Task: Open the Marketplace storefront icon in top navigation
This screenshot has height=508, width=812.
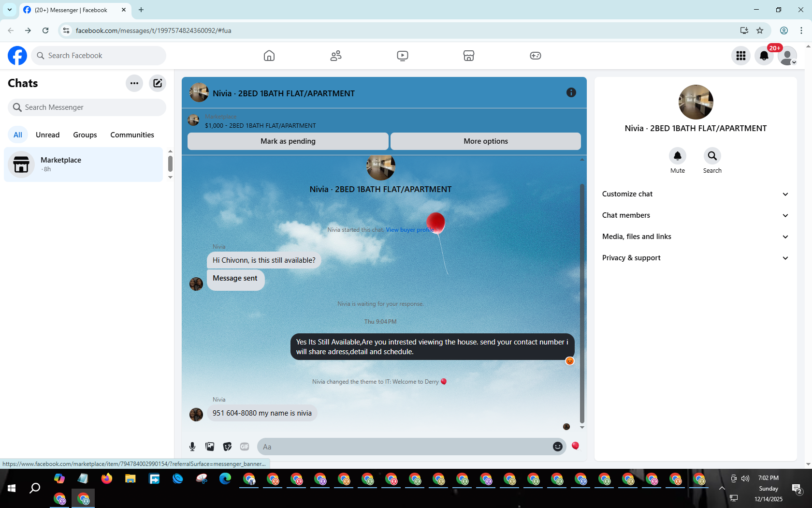Action: pyautogui.click(x=469, y=56)
